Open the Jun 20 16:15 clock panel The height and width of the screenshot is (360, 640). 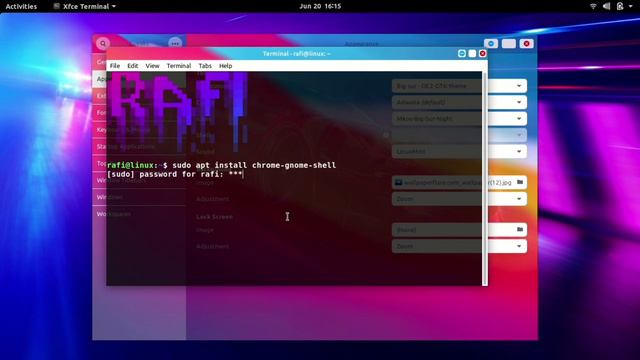click(x=320, y=6)
